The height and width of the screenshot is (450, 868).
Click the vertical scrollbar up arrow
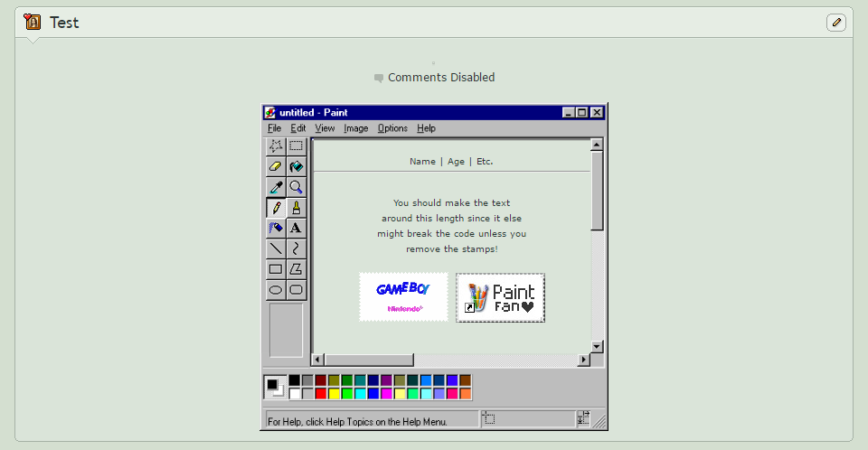click(597, 145)
